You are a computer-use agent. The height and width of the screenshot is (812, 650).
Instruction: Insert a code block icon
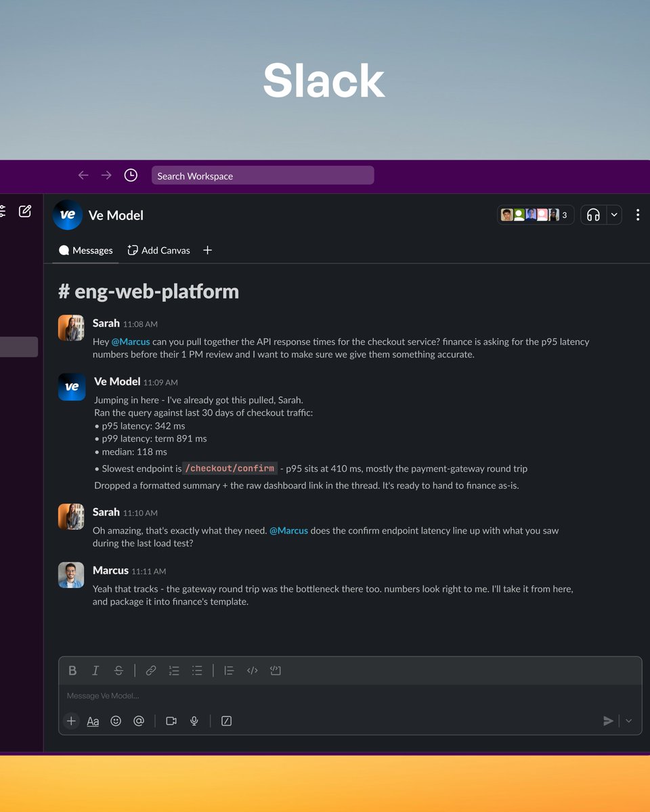pyautogui.click(x=275, y=671)
